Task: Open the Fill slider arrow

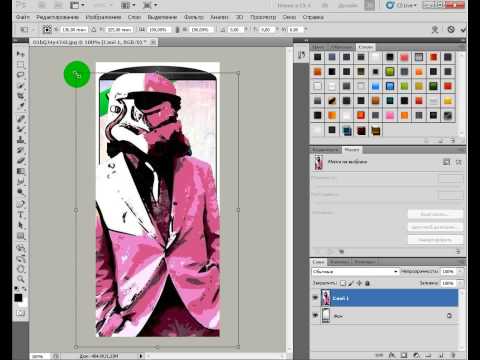Action: click(460, 283)
